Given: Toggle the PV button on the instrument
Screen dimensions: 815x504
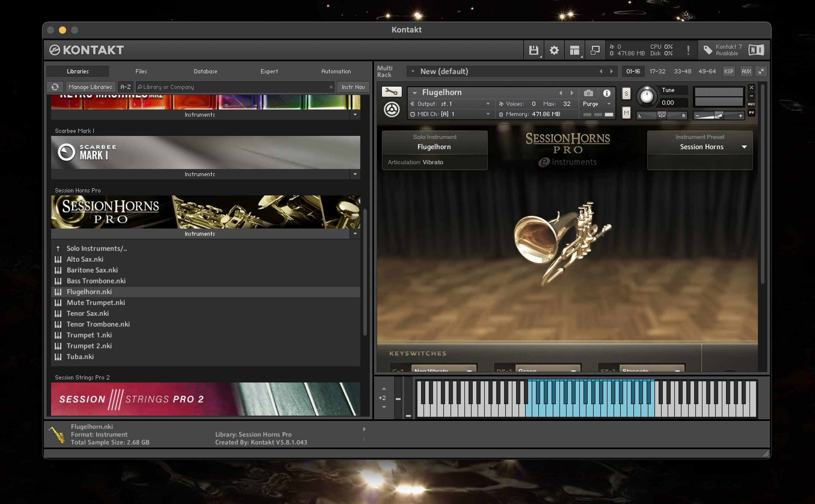Looking at the screenshot, I should (751, 113).
